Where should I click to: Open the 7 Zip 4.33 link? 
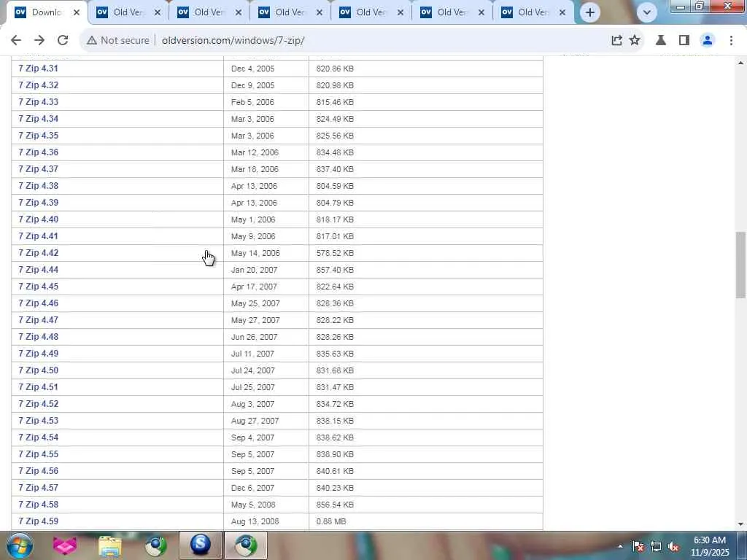pyautogui.click(x=38, y=102)
